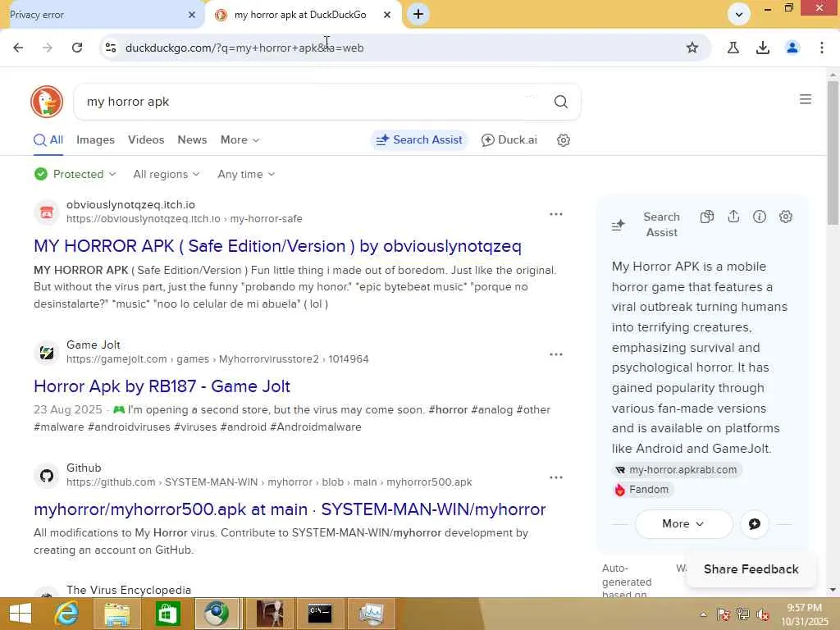Switch to Images results
This screenshot has height=630, width=840.
(x=95, y=139)
